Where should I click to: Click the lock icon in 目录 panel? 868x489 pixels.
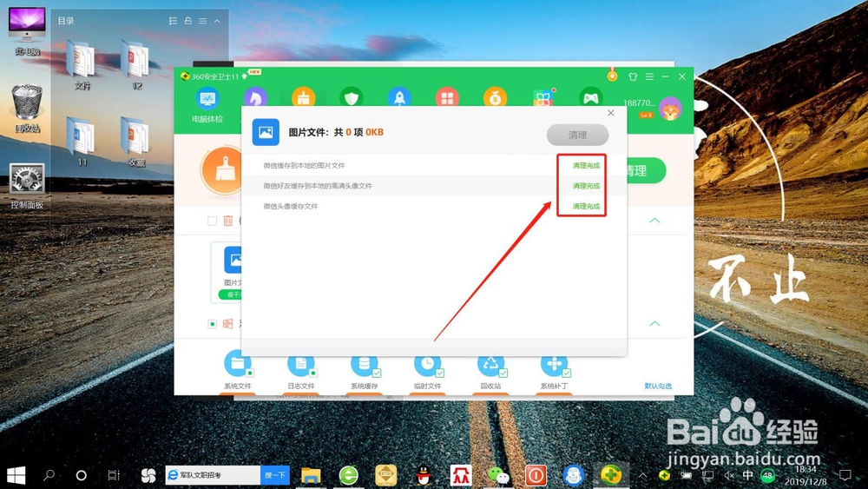point(187,21)
